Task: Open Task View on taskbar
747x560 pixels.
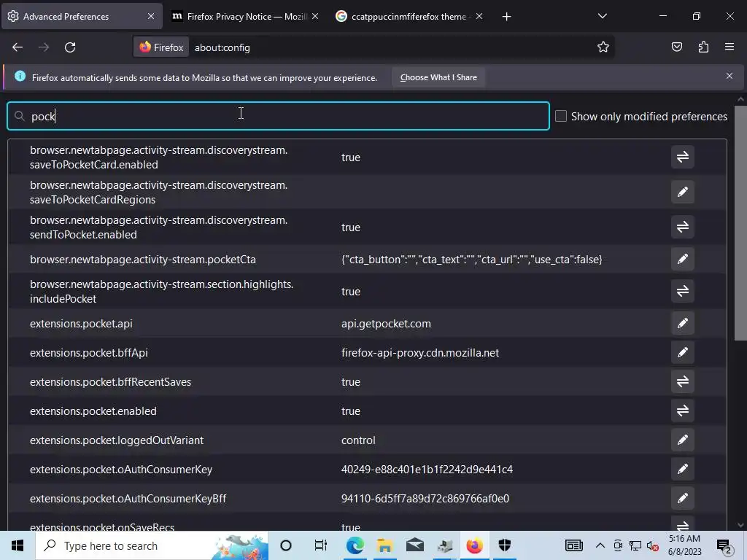Action: (321, 545)
